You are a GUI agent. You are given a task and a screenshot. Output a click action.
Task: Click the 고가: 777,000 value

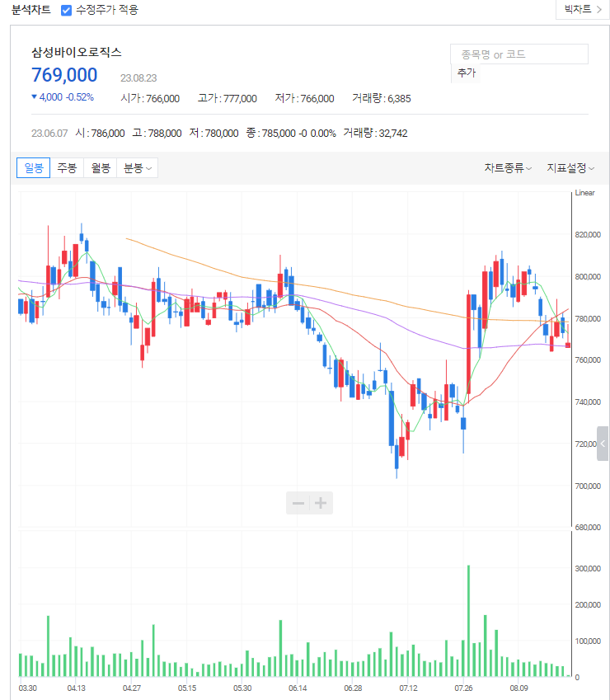click(x=228, y=99)
